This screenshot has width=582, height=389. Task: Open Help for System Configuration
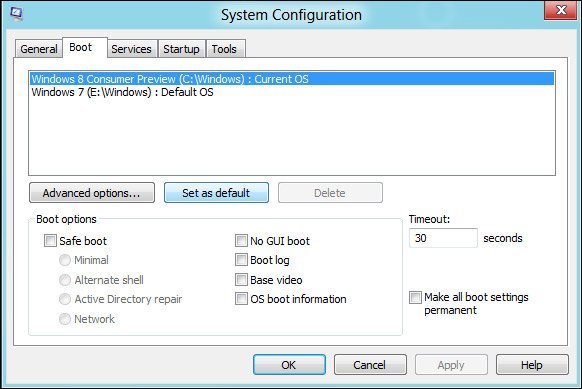click(532, 365)
